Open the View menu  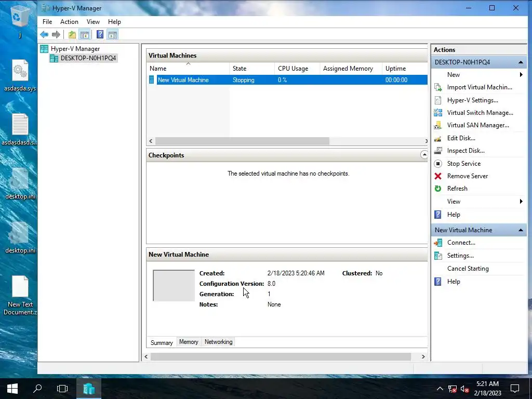click(93, 22)
